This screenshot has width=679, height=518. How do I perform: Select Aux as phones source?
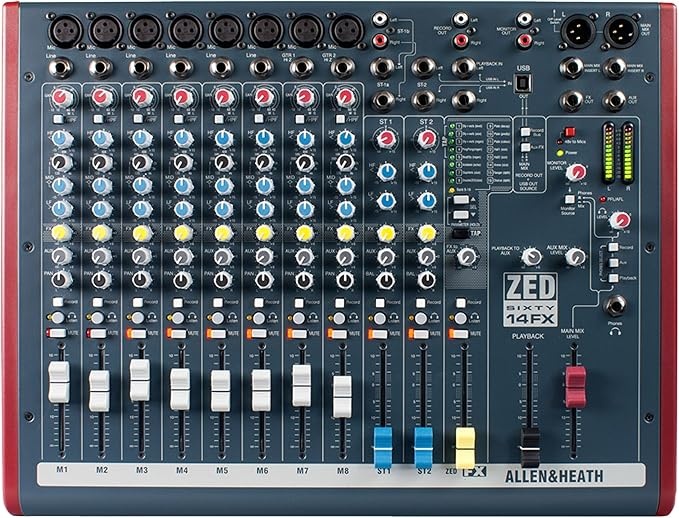613,262
